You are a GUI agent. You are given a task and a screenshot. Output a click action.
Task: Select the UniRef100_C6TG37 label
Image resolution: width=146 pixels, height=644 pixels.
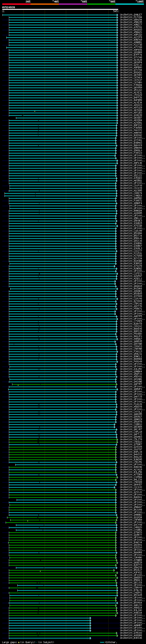point(131,80)
